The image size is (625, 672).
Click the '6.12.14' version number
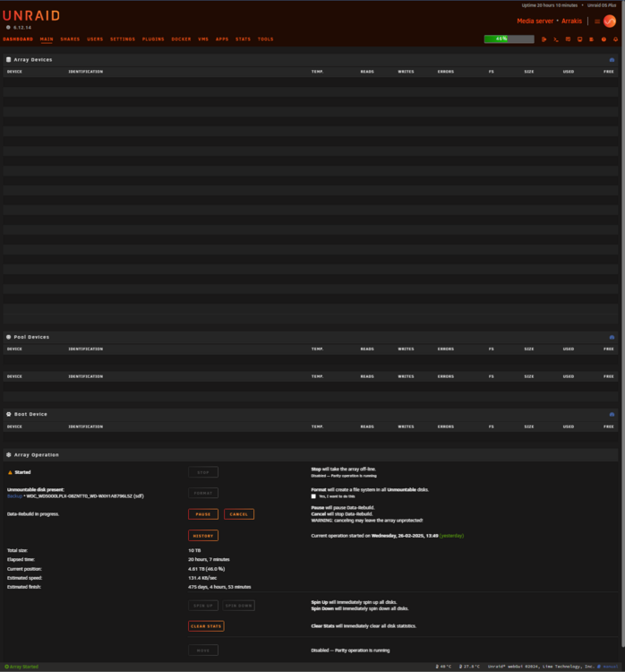22,28
